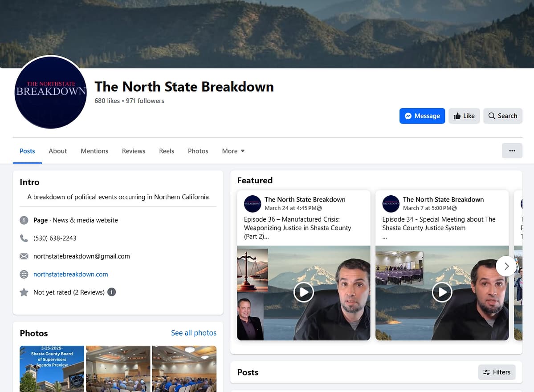The image size is (534, 392).
Task: Click page avatar on Episode 36 post
Action: 253,203
